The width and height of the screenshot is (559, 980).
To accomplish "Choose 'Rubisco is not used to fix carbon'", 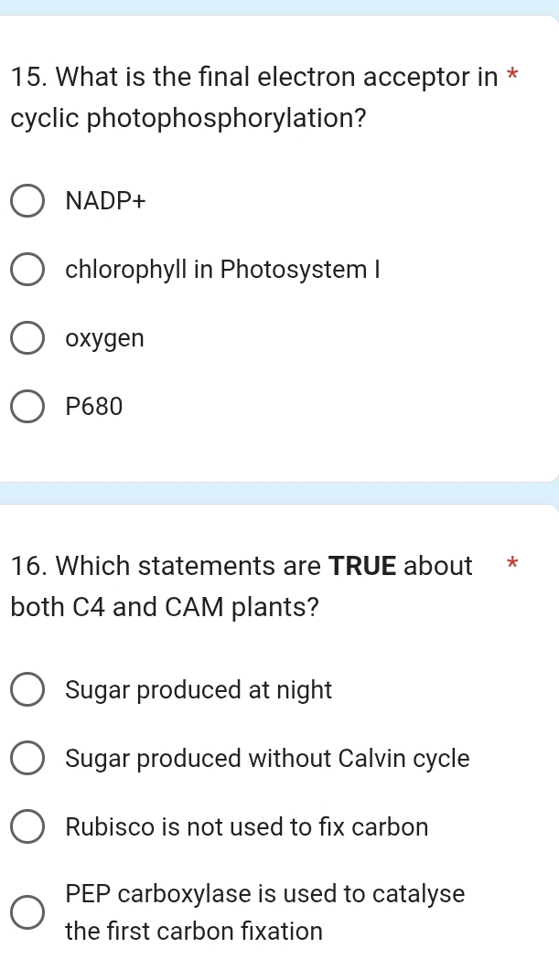I will (x=27, y=826).
